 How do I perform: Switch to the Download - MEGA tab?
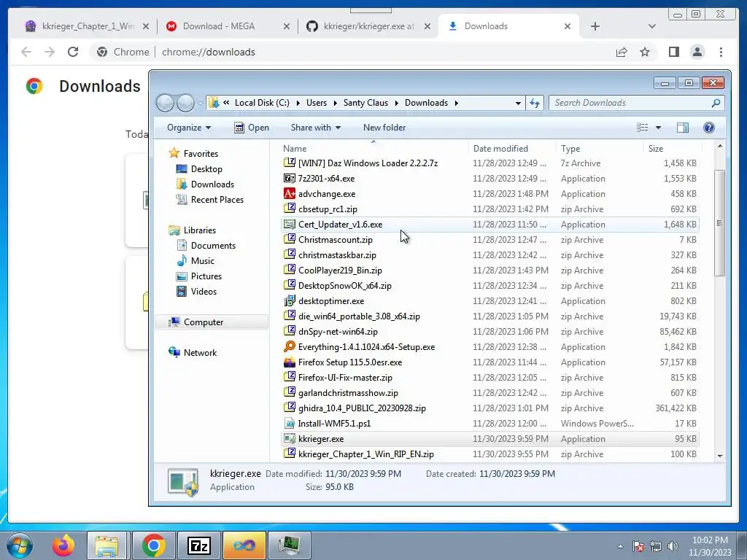coord(226,26)
